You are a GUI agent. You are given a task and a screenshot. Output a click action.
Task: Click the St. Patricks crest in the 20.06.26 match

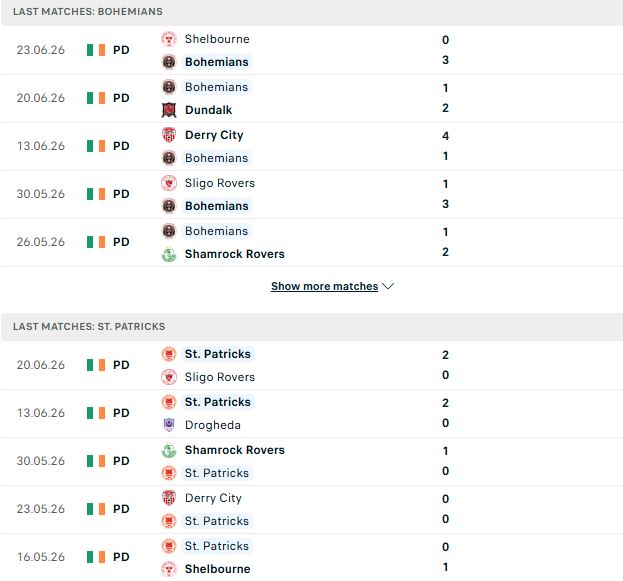(169, 354)
